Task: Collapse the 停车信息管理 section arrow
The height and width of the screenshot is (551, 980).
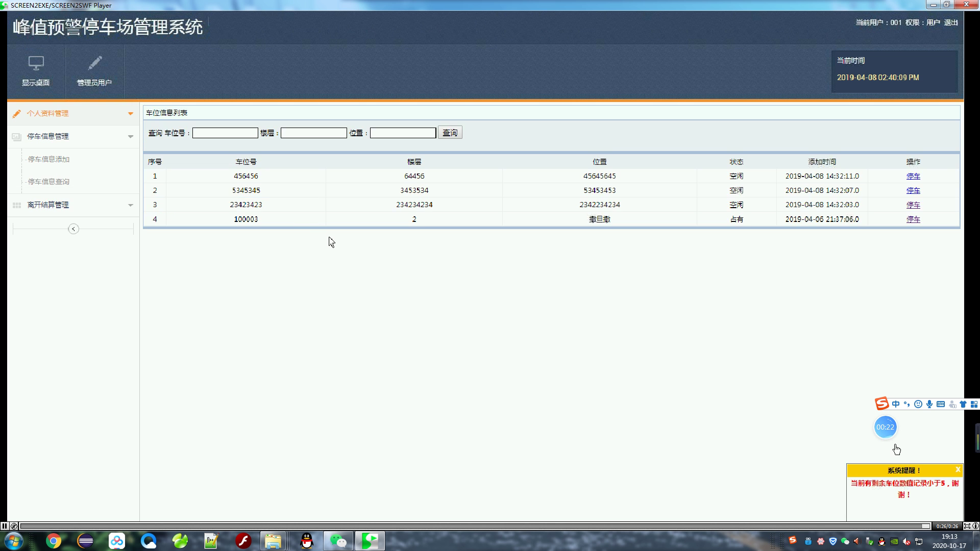Action: 131,137
